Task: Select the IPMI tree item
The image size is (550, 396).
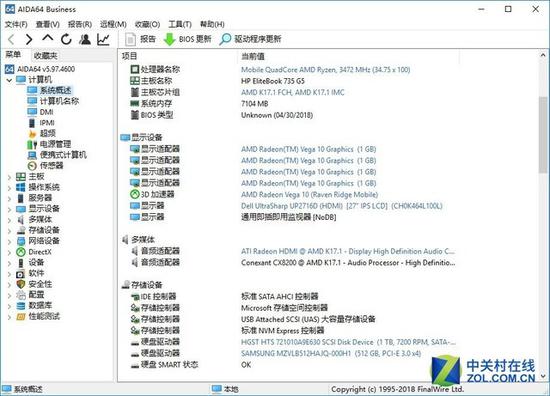Action: coord(41,123)
